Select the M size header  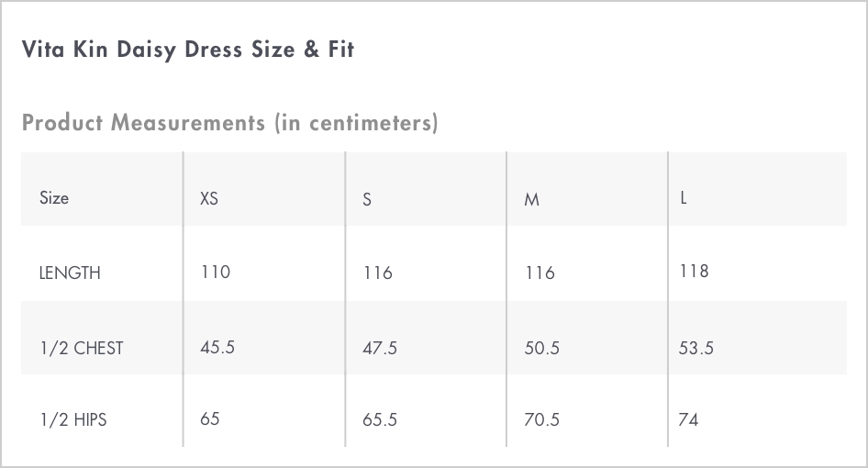pos(531,199)
